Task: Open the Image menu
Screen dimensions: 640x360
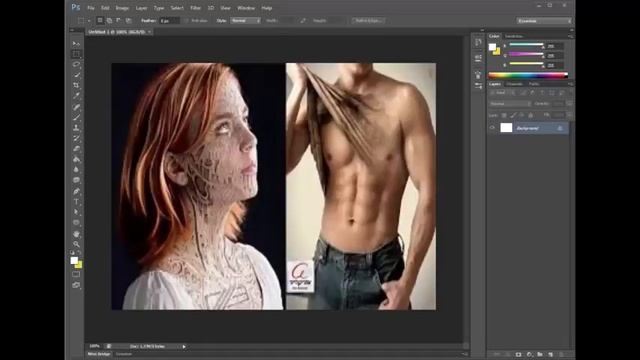Action: 122,8
